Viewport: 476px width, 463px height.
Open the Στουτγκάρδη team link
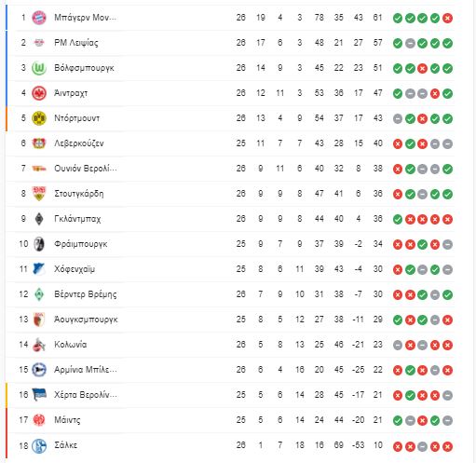click(79, 194)
